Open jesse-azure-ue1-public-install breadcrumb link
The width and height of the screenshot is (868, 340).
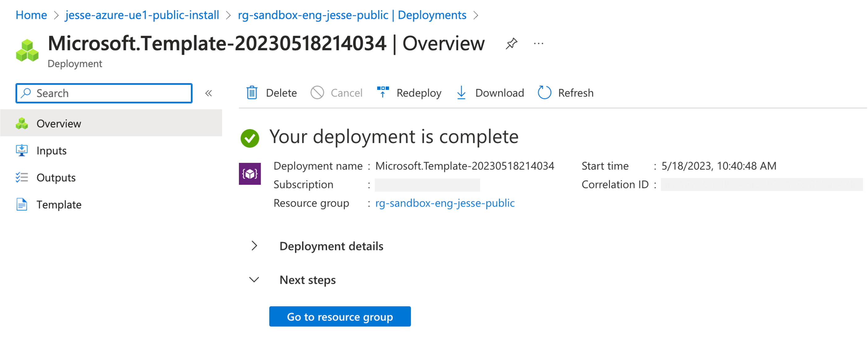(142, 15)
